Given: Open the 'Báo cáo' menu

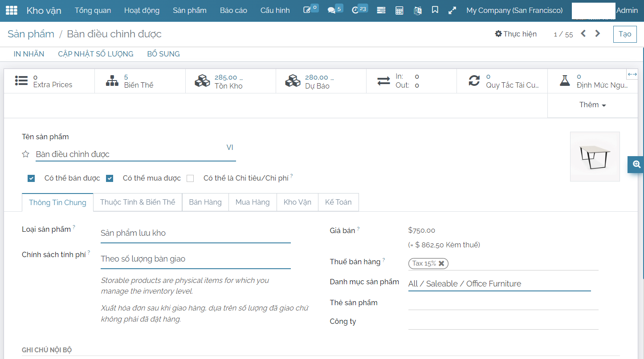Looking at the screenshot, I should click(x=233, y=10).
